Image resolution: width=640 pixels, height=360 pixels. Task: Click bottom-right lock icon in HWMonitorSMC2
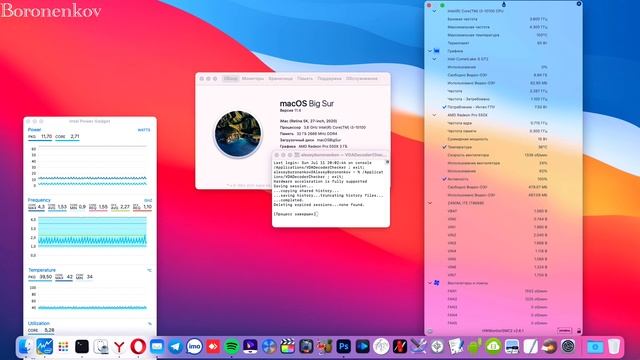pyautogui.click(x=578, y=331)
